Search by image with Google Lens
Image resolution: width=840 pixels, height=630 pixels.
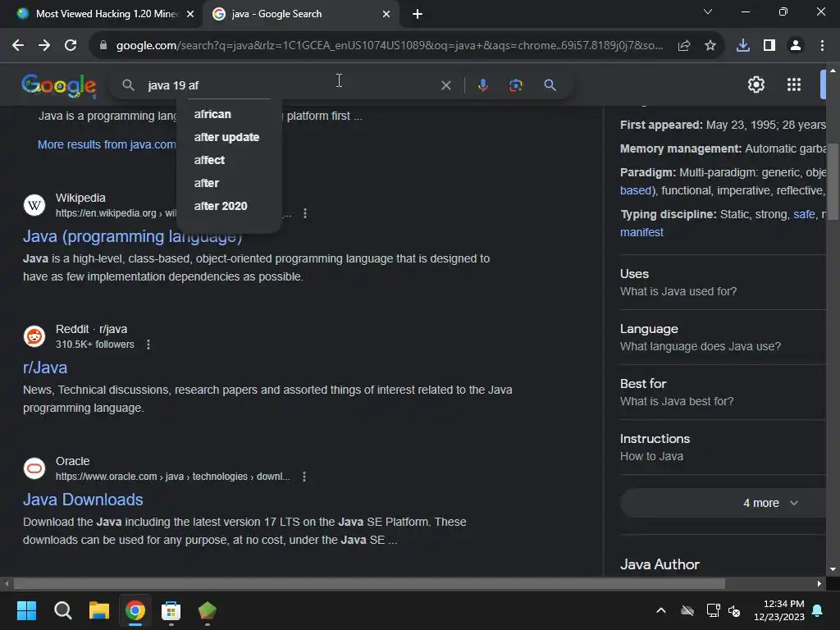[516, 85]
